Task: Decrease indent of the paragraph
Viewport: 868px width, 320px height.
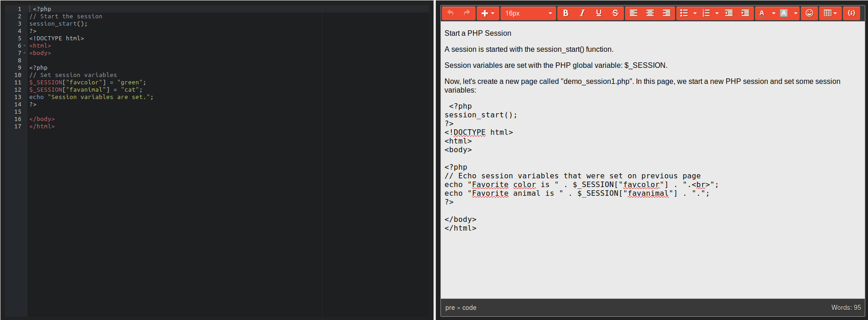Action: point(729,13)
